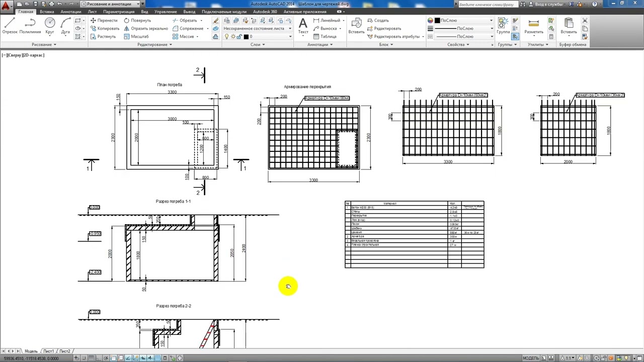Open Несохраненное состояние листа layer state dropdown
Screen dimensions: 644x362
pyautogui.click(x=258, y=29)
